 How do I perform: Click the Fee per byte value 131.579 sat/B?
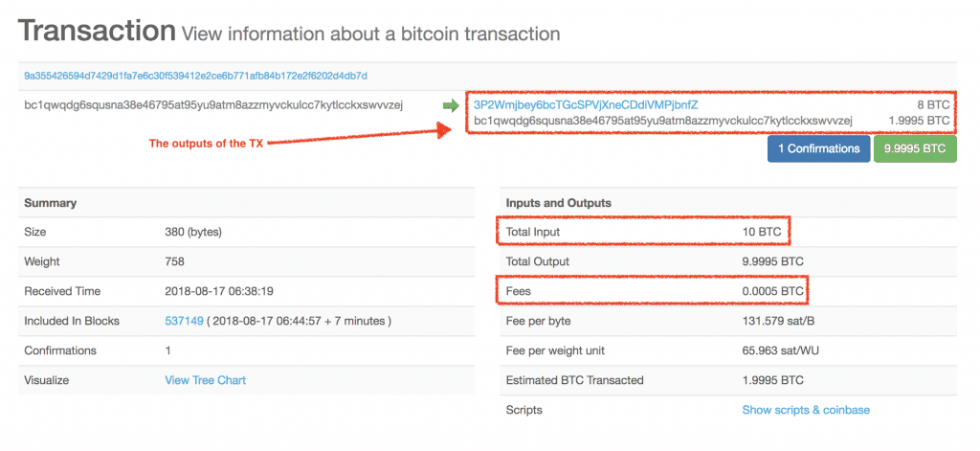tap(778, 321)
